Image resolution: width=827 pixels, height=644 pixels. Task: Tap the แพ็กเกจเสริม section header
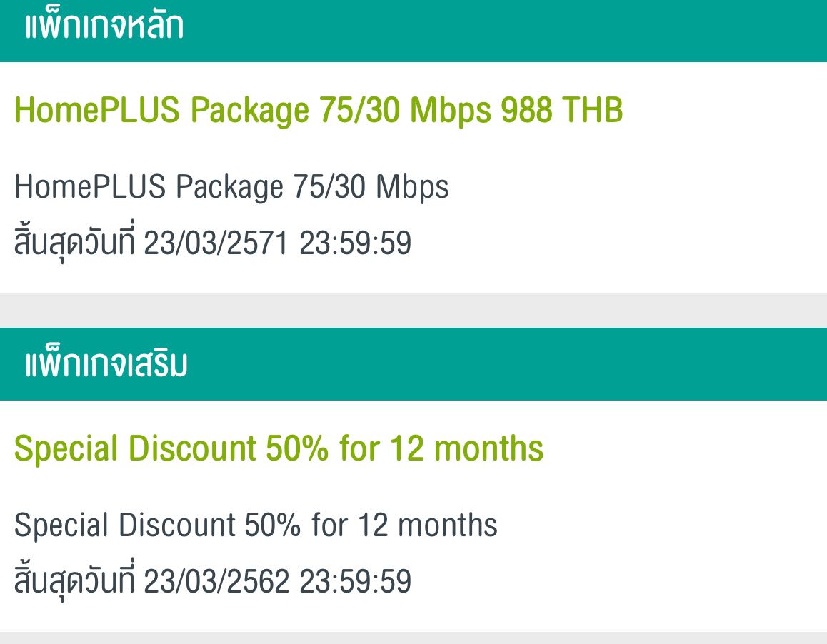click(x=106, y=365)
